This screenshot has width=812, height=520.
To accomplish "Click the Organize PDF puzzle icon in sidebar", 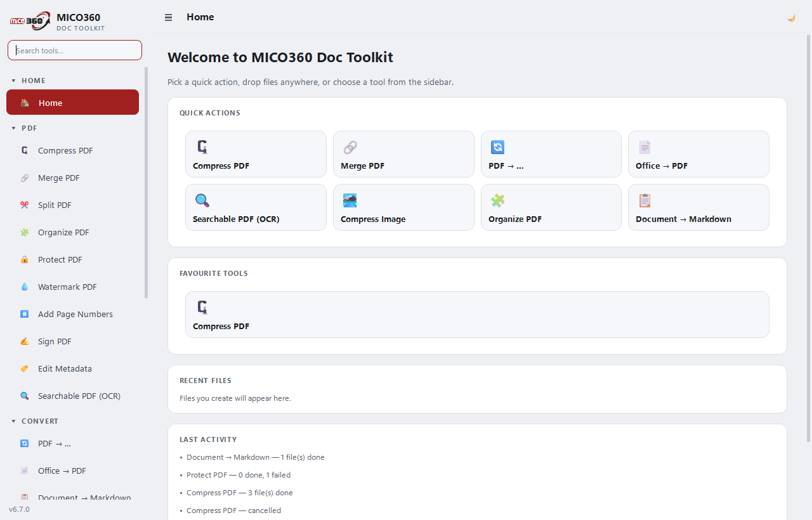I will pos(25,232).
